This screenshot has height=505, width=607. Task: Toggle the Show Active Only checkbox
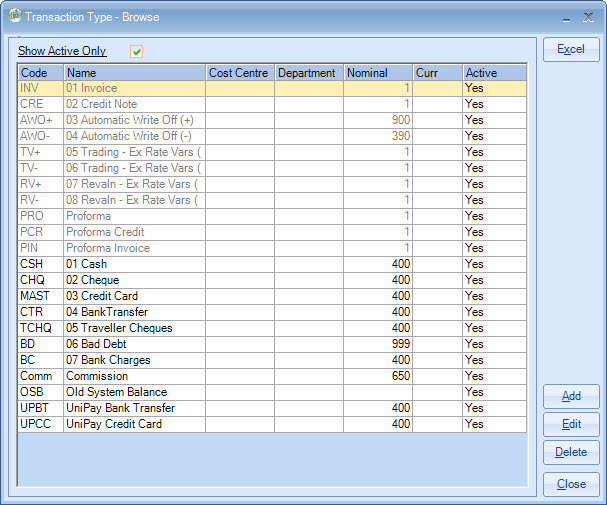coord(136,51)
